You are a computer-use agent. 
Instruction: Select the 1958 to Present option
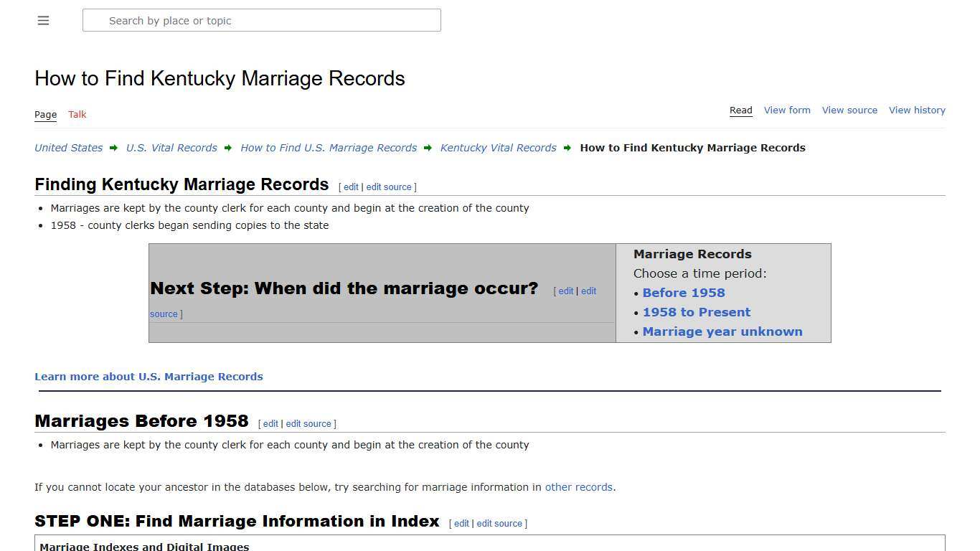(x=697, y=311)
